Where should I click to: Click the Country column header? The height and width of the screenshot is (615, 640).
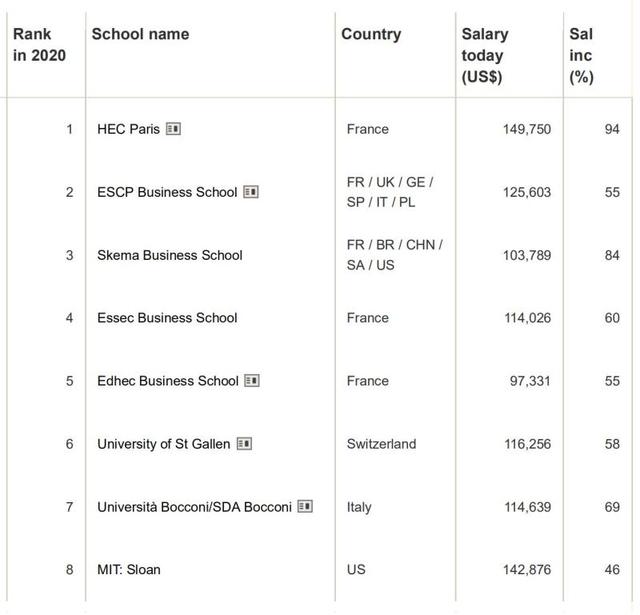click(371, 34)
